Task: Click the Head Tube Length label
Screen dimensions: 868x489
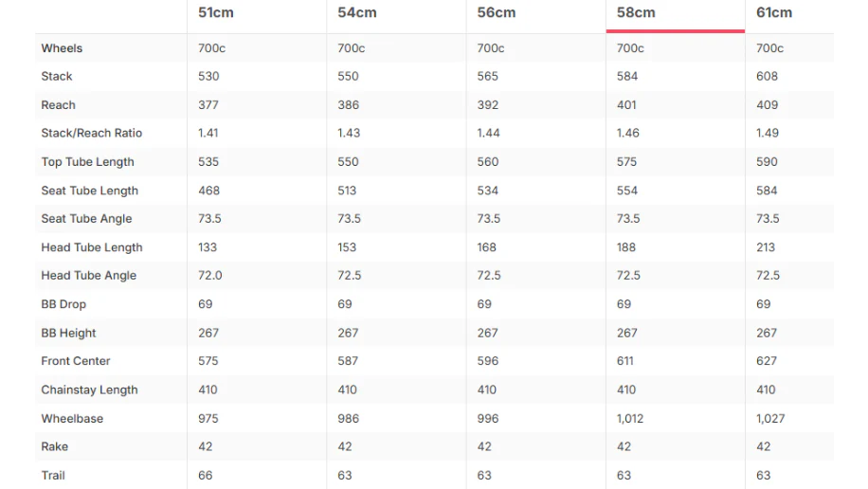Action: [91, 247]
